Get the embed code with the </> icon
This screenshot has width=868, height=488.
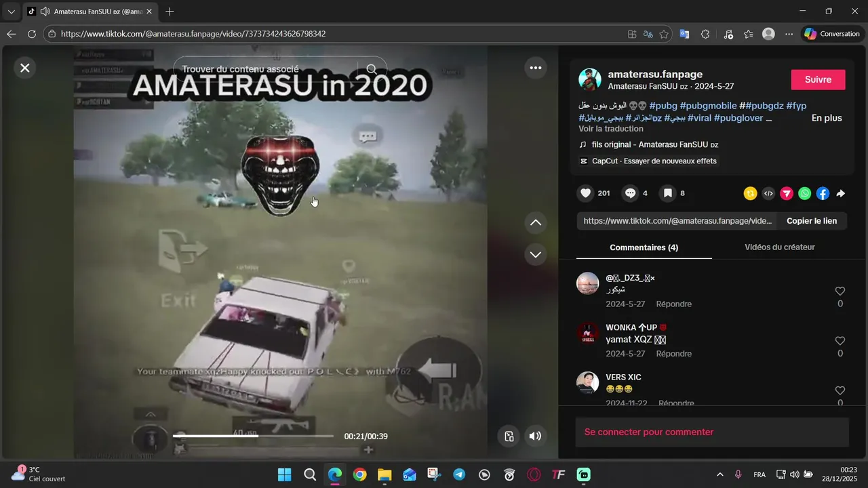[x=768, y=194]
